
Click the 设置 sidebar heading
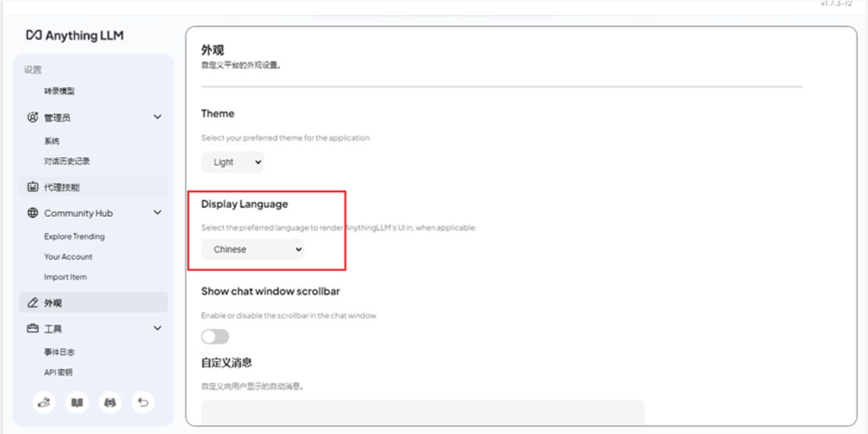point(33,70)
